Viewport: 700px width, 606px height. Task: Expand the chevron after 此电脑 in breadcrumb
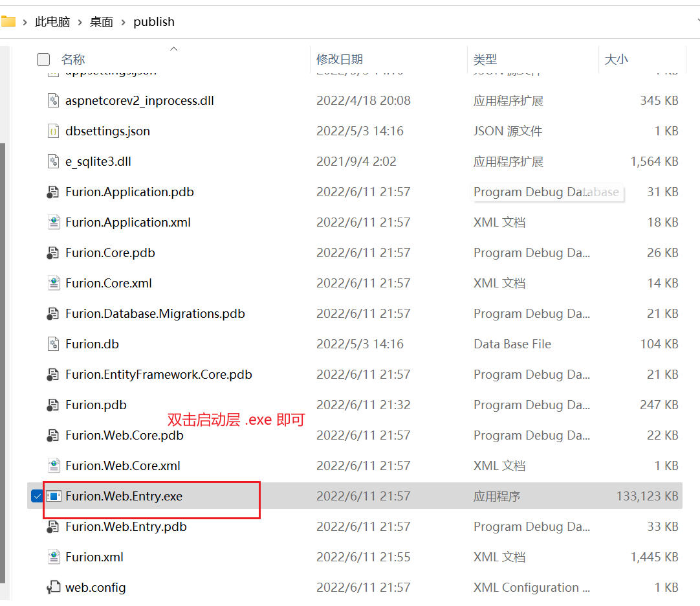click(80, 22)
